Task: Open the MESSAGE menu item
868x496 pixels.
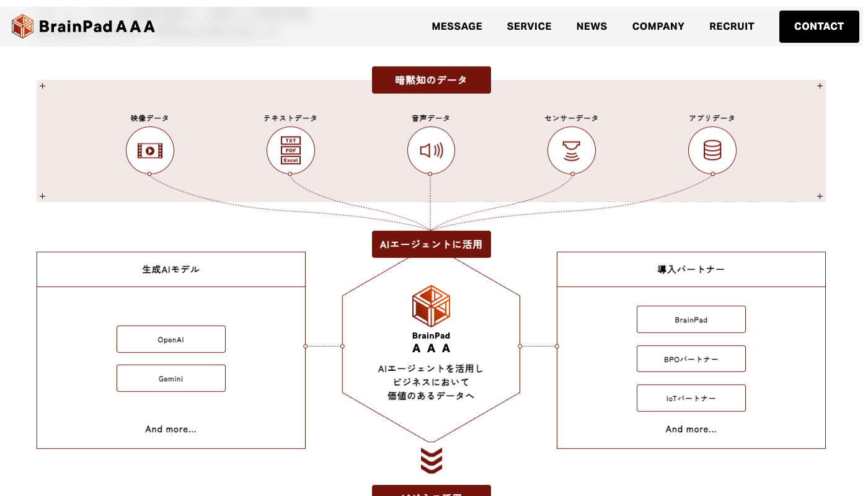Action: coord(457,27)
